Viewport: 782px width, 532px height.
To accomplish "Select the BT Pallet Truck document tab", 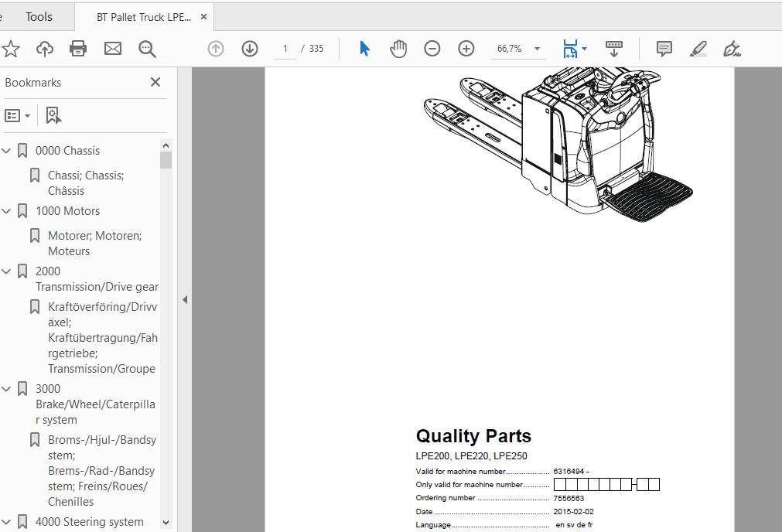I will pyautogui.click(x=143, y=17).
